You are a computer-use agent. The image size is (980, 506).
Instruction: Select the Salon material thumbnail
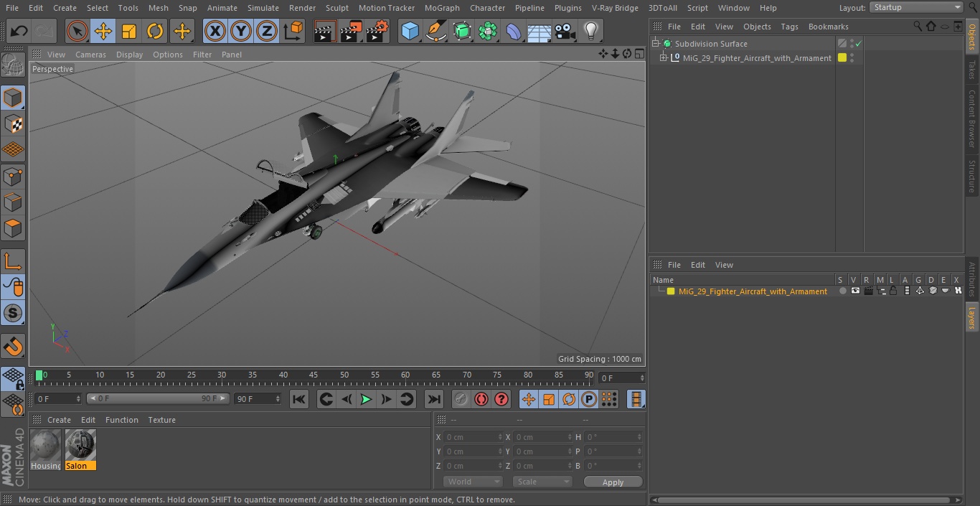80,450
